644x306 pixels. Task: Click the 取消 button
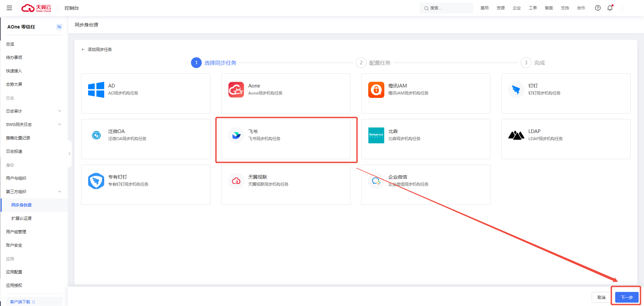pyautogui.click(x=601, y=297)
